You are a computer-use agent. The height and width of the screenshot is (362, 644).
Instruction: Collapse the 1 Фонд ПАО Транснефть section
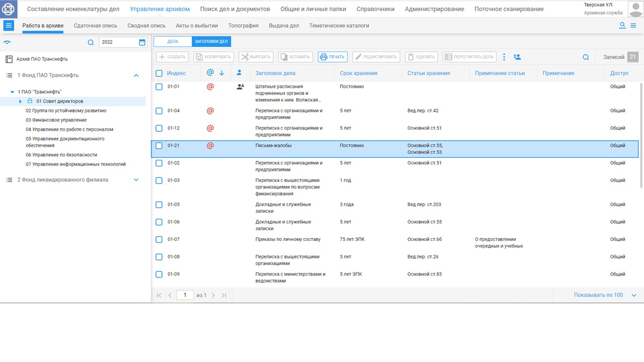[136, 75]
